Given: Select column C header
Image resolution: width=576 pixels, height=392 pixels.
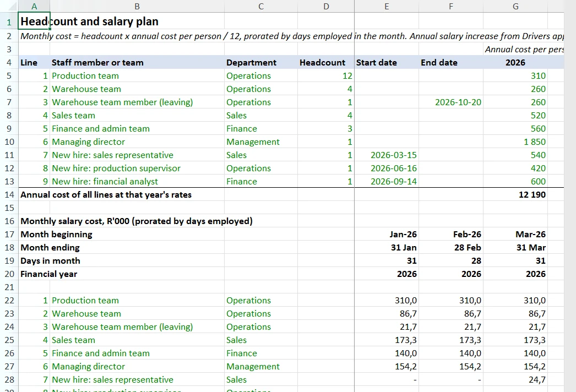Looking at the screenshot, I should click(261, 6).
